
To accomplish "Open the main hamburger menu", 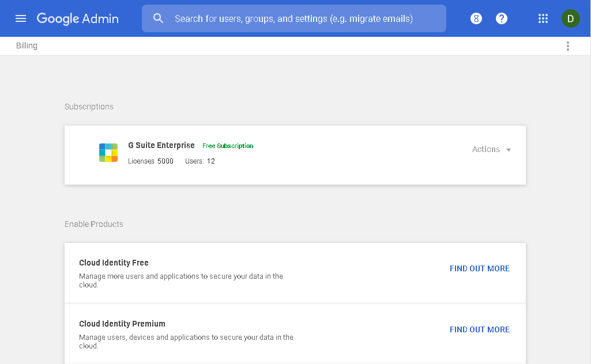I will [21, 18].
